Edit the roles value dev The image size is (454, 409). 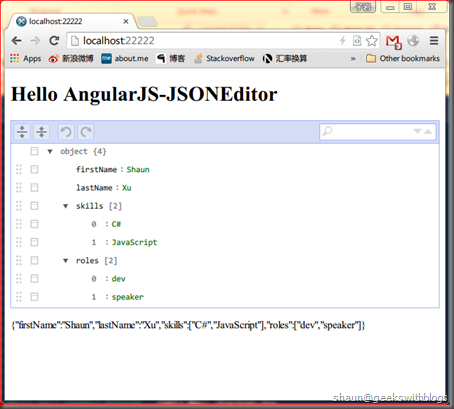tap(118, 279)
